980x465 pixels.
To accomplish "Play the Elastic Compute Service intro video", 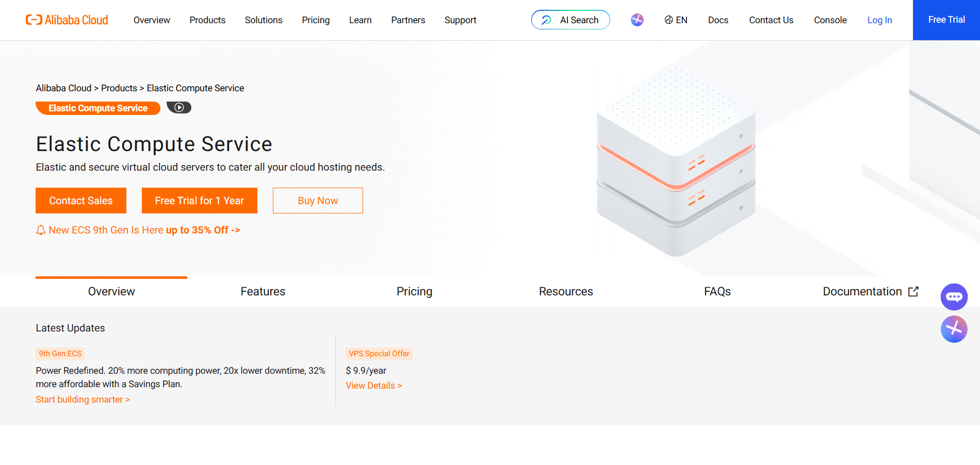I will [179, 107].
